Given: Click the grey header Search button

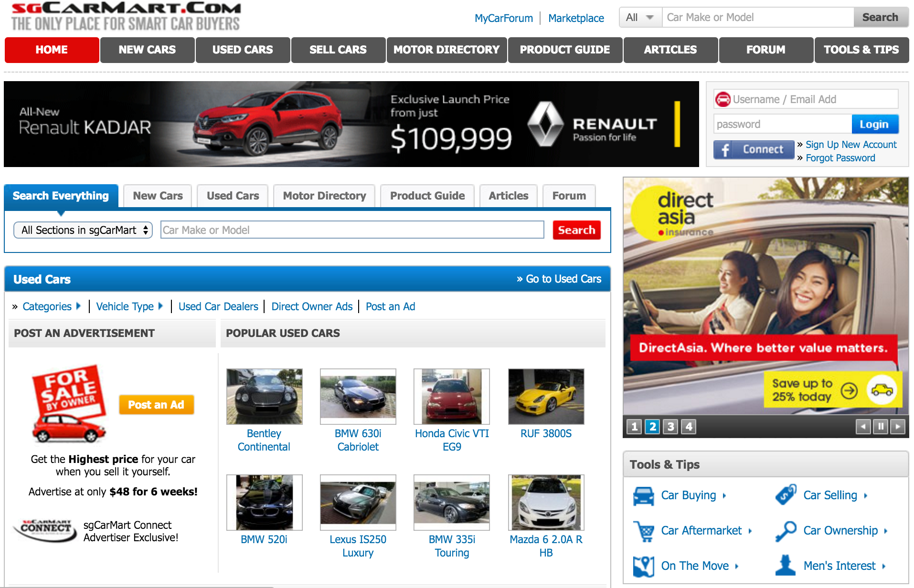Looking at the screenshot, I should [881, 17].
